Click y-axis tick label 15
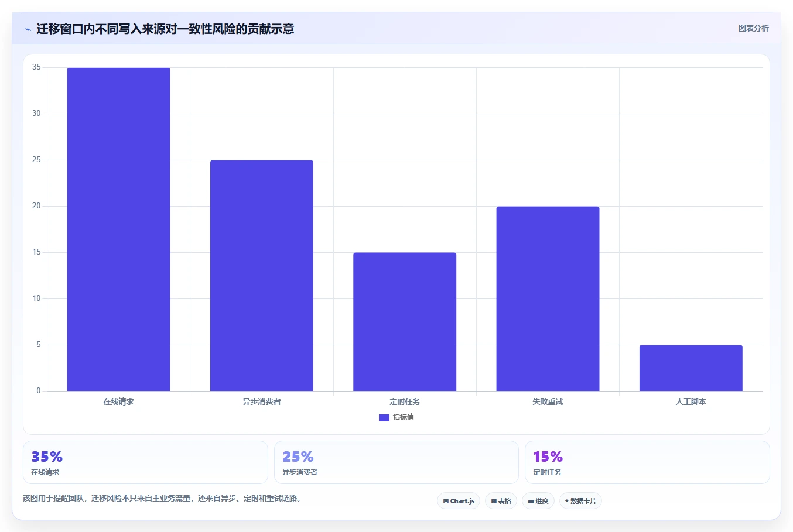The width and height of the screenshot is (793, 532). (37, 252)
